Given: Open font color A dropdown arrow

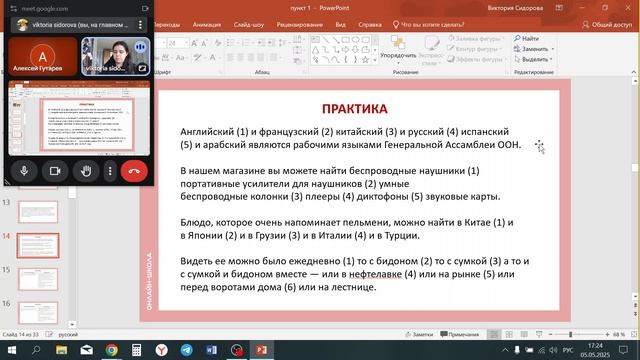Looking at the screenshot, I should 220,58.
